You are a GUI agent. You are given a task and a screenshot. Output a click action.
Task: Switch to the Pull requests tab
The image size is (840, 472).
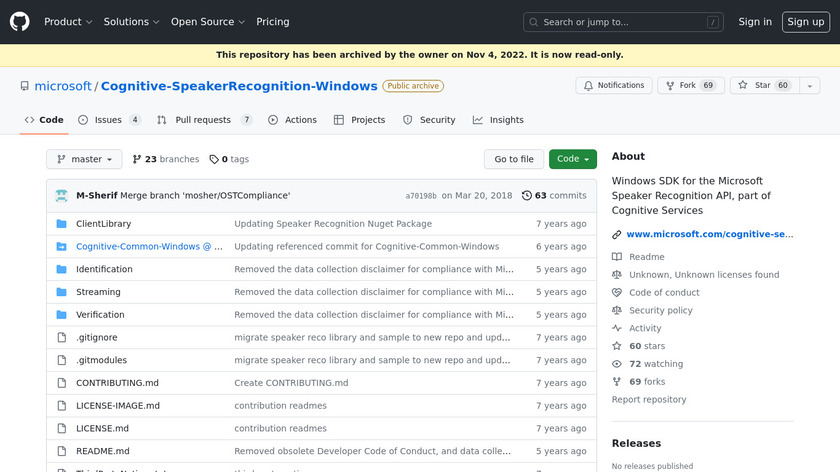(204, 120)
